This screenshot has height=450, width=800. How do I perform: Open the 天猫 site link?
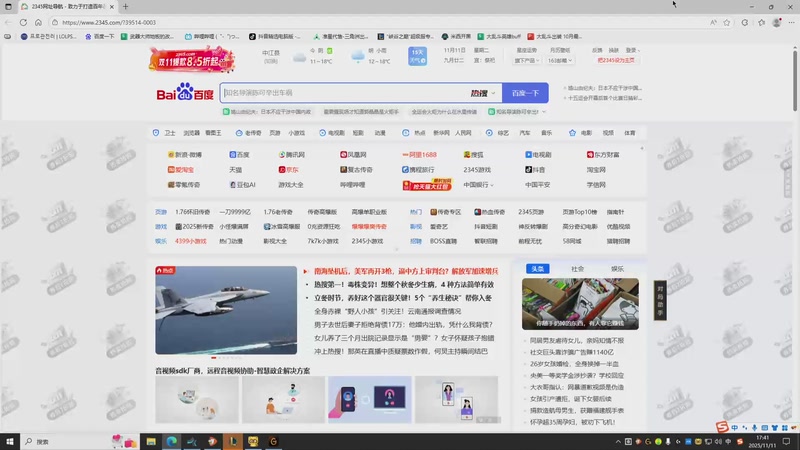click(235, 169)
